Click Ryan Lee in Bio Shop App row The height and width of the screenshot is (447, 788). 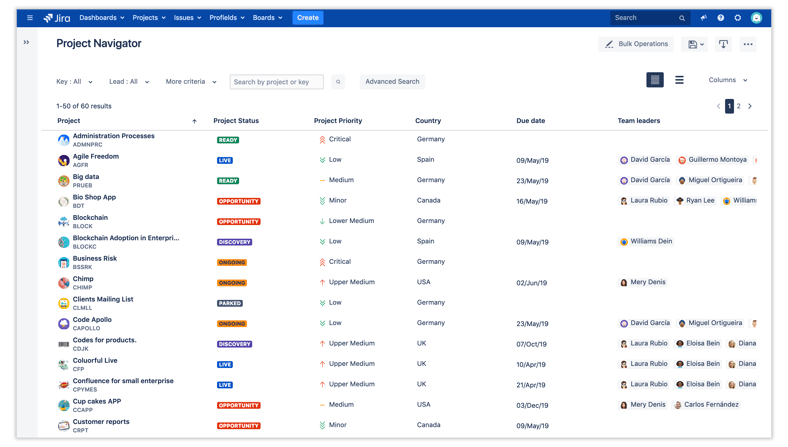(695, 201)
